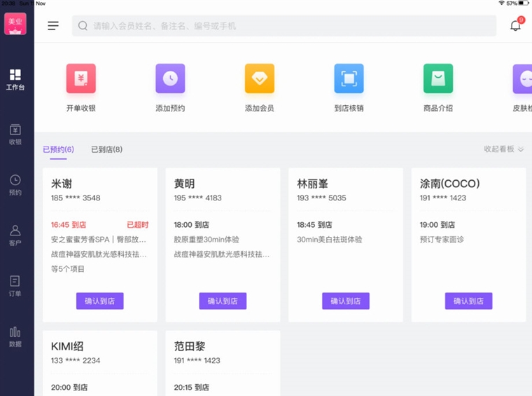532x396 pixels.
Task: Open the 开单收银 billing icon
Action: 80,78
